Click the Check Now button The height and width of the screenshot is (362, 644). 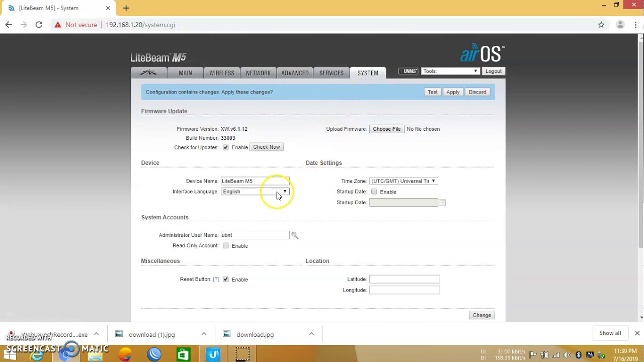point(267,147)
